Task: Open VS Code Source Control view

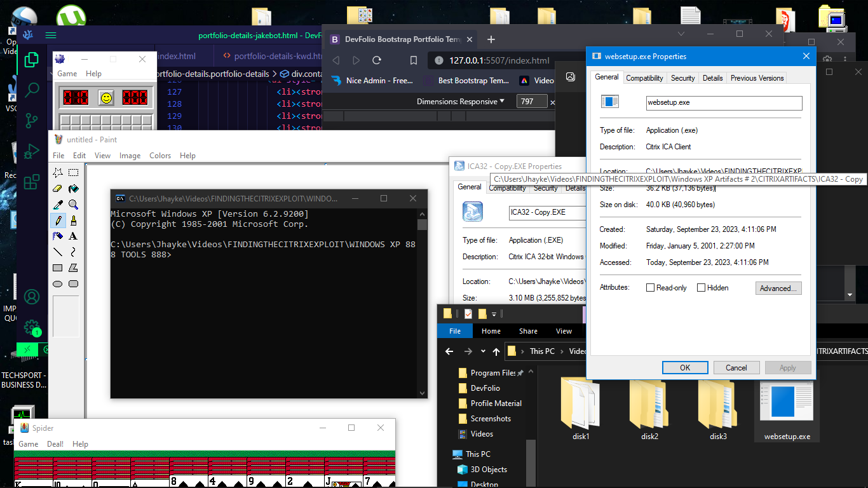Action: [x=32, y=121]
